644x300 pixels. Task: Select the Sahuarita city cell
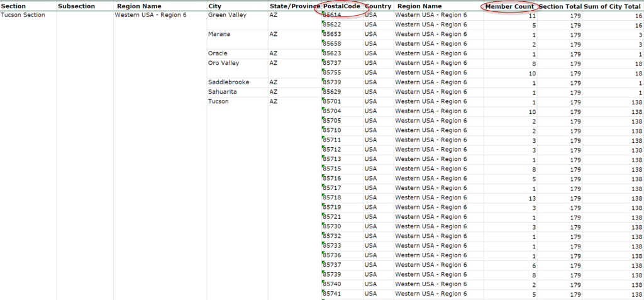(223, 92)
